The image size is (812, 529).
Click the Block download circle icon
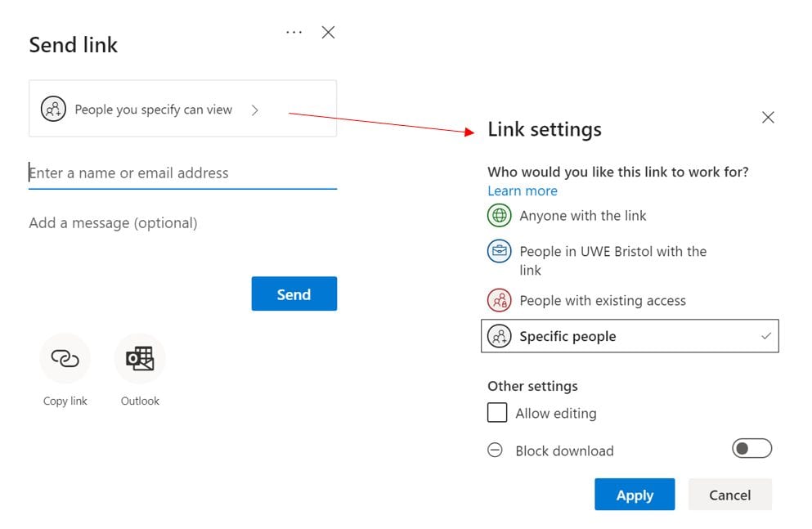[x=496, y=450]
